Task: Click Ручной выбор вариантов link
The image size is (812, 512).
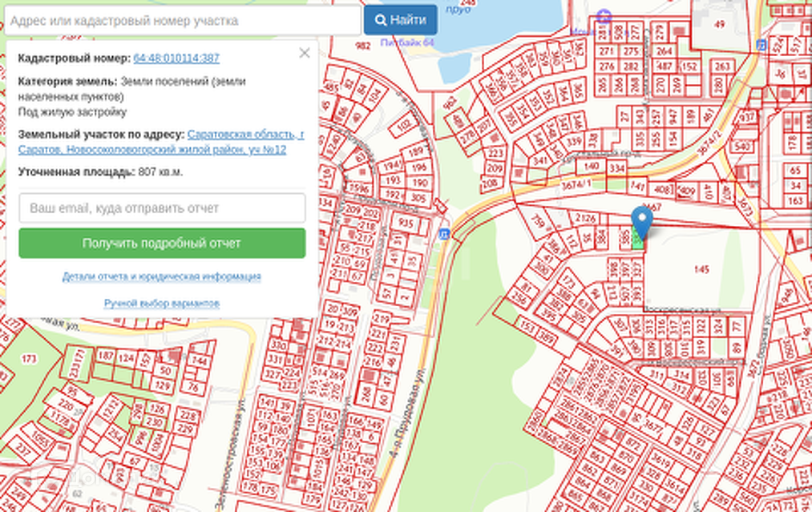Action: click(x=162, y=304)
